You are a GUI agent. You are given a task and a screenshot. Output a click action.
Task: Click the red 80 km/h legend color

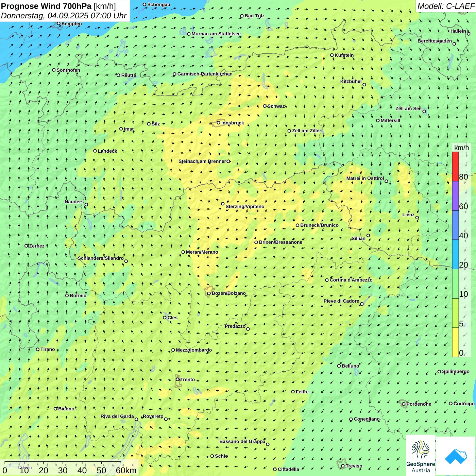point(455,167)
